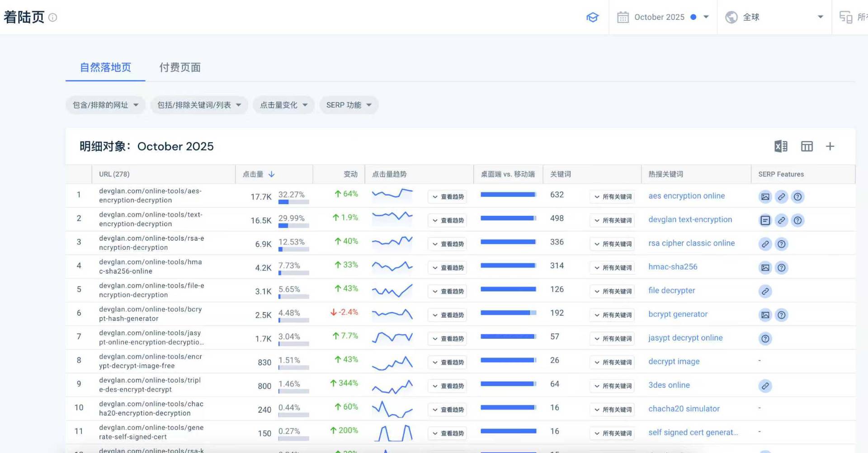Click the info icon beside 着陆页 title

[53, 18]
